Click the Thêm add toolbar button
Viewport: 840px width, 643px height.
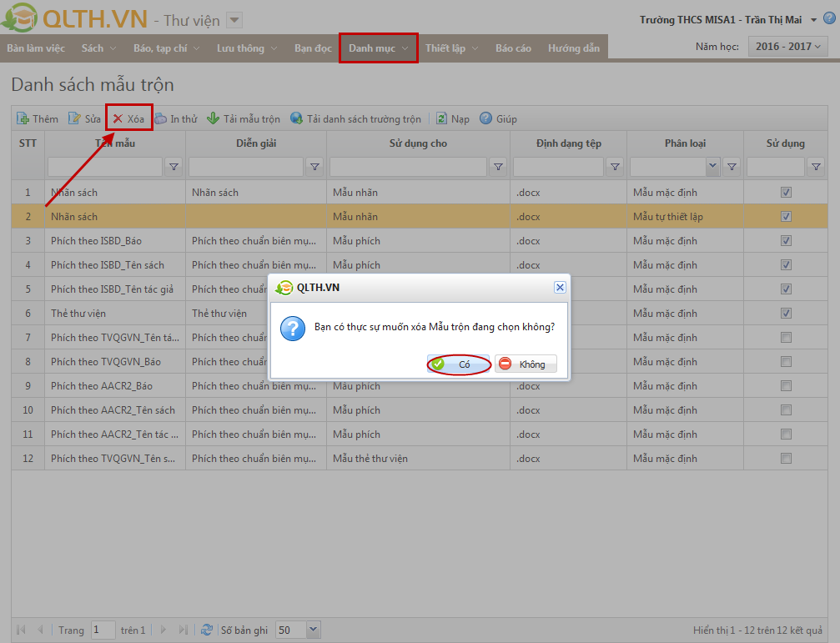tap(38, 119)
